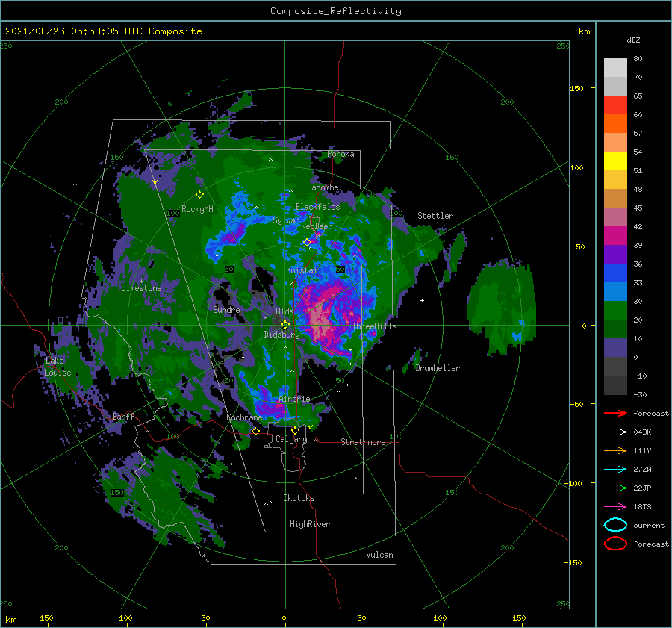Click the Ponoka city label
Screen dimensions: 672x628
point(340,154)
